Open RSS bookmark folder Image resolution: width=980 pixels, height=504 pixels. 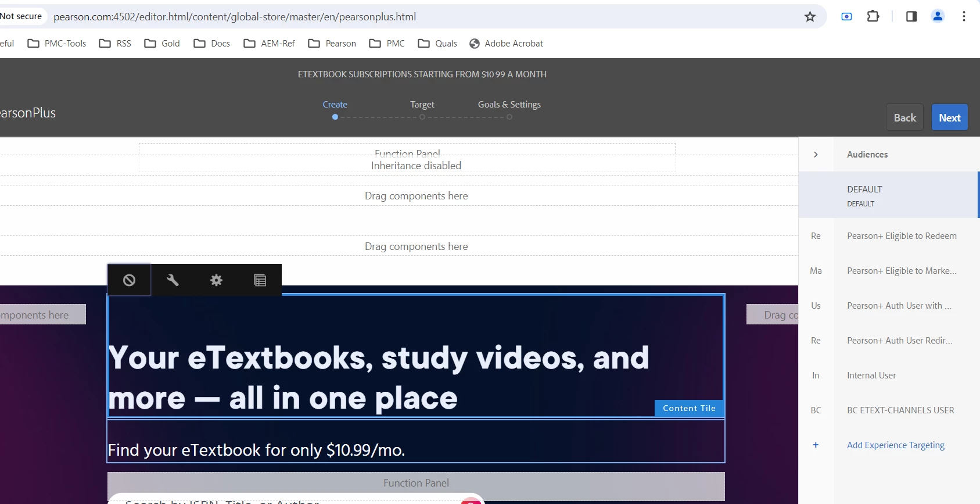(115, 44)
